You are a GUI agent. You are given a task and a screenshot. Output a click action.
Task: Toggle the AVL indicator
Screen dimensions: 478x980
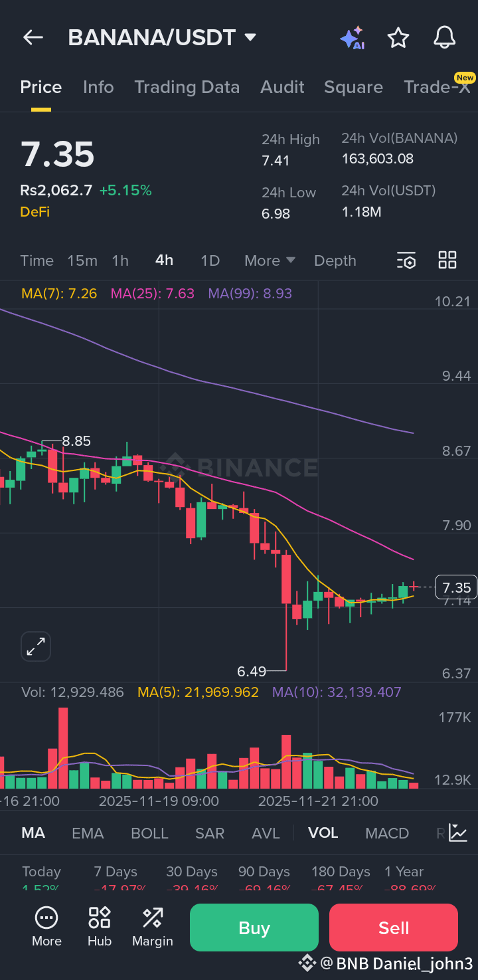(x=266, y=833)
